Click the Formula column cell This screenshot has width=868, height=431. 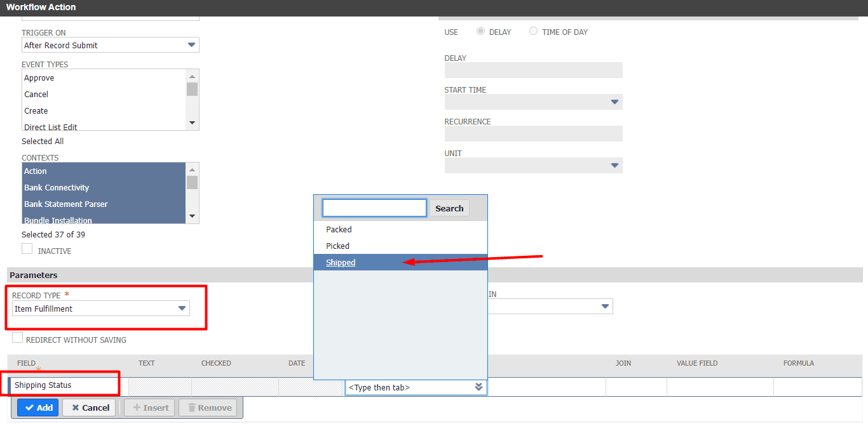click(818, 387)
